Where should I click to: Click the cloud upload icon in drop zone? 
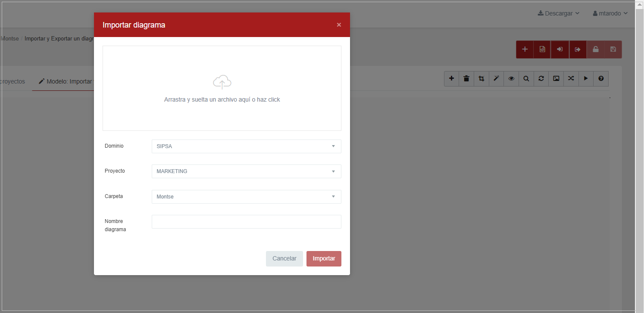pyautogui.click(x=222, y=82)
